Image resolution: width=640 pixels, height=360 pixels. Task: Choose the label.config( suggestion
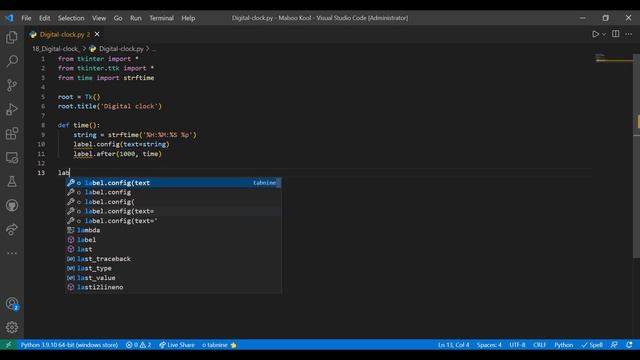click(173, 202)
